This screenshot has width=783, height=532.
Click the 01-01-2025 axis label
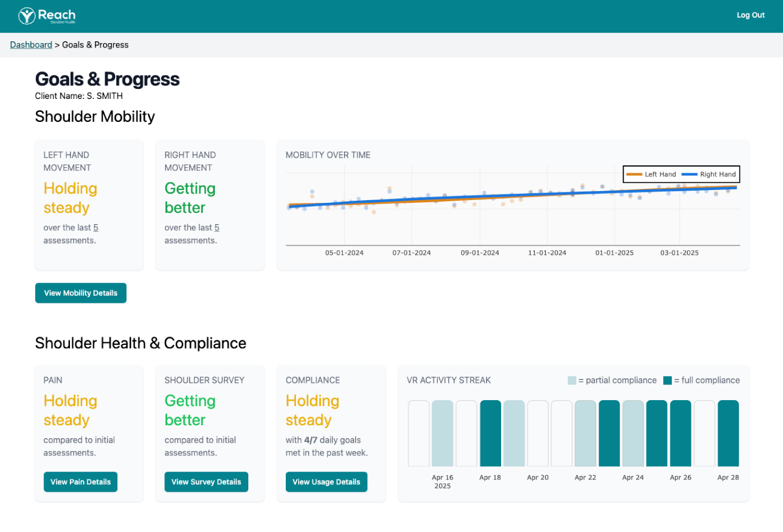coord(614,253)
